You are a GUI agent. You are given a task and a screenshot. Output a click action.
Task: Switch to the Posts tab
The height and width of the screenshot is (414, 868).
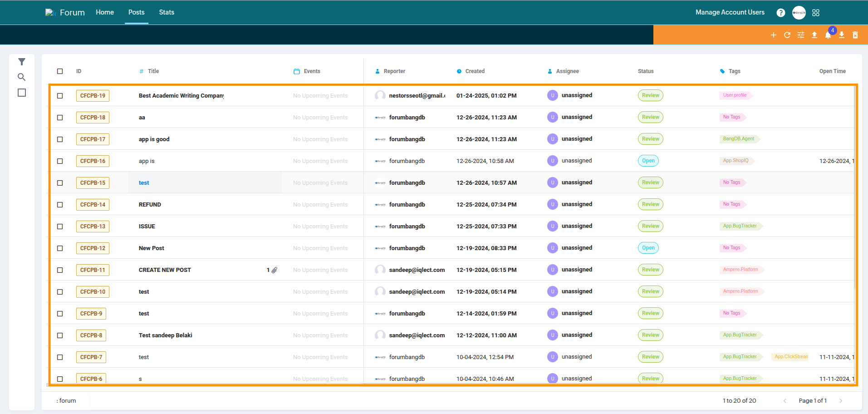137,12
